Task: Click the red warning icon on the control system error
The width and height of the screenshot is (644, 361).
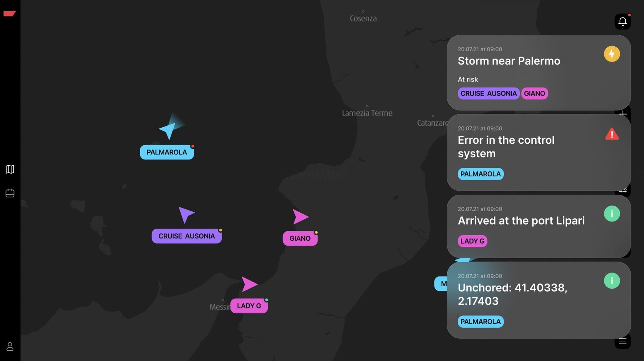Action: coord(613,134)
